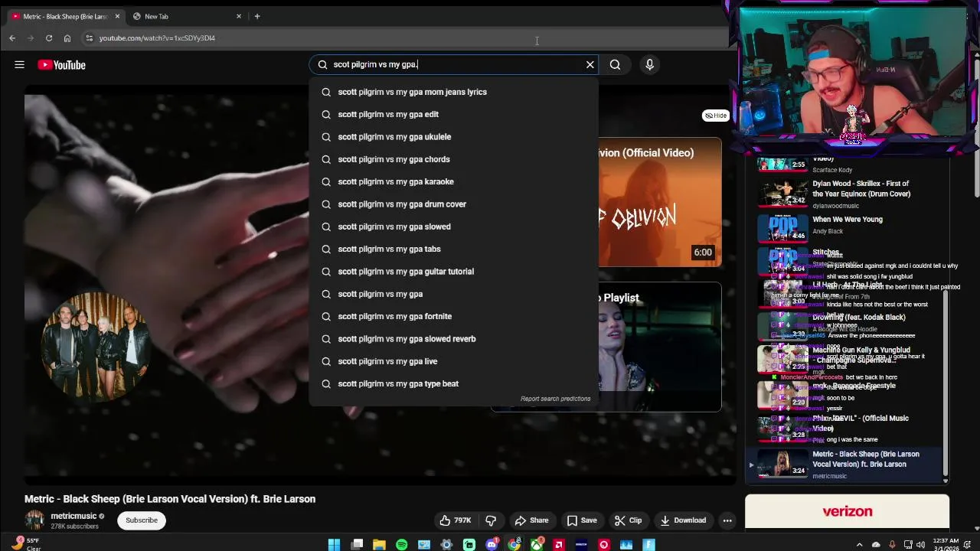Like the video with thumbs-up 797K
Viewport: 980px width, 551px height.
click(x=456, y=520)
